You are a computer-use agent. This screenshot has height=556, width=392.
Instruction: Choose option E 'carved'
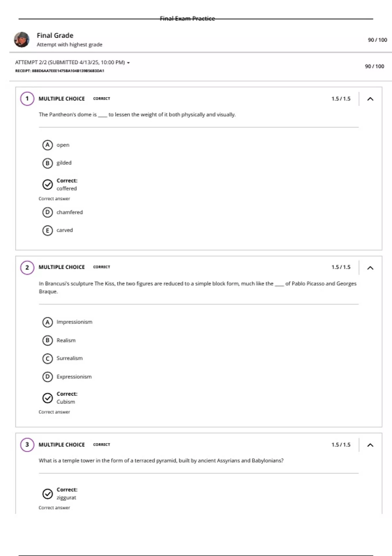[47, 230]
